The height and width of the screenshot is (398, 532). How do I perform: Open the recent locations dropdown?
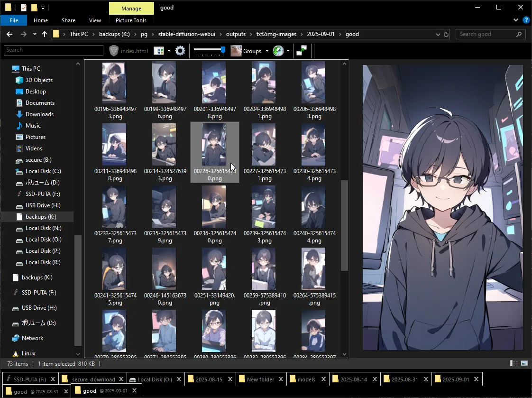(35, 34)
